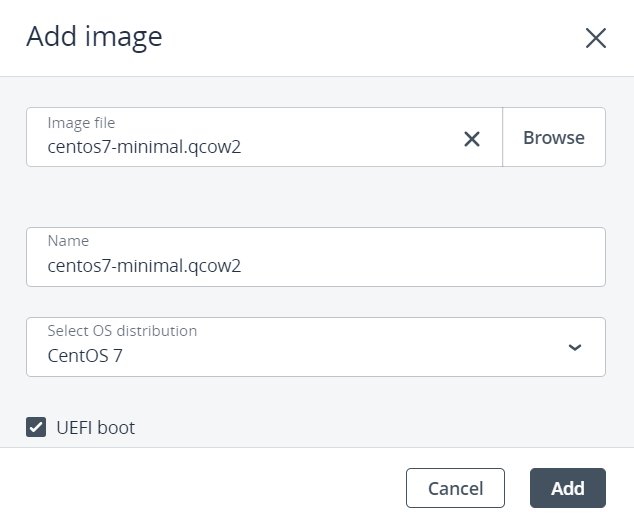Click the Select OS distribution label

(122, 330)
